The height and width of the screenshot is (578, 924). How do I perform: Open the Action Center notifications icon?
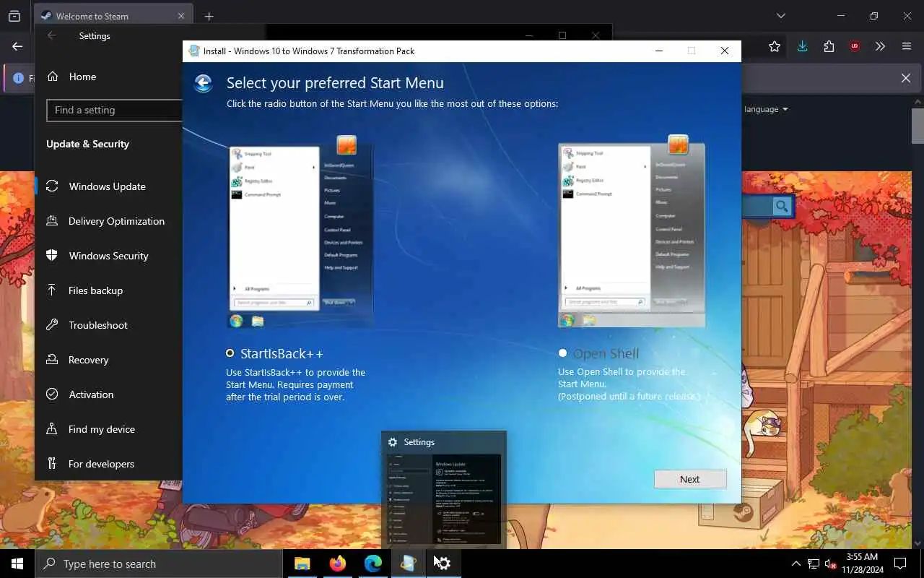point(900,564)
